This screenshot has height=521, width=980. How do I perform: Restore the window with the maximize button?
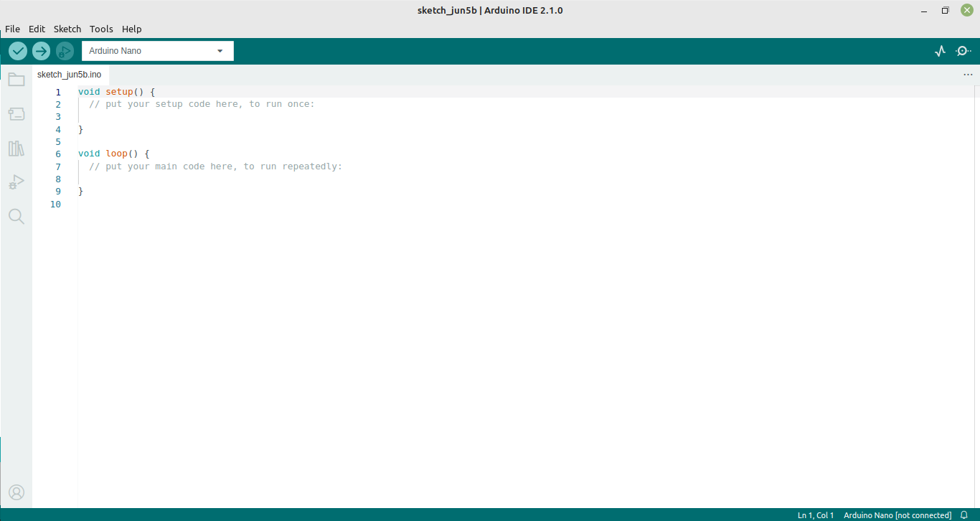point(946,10)
